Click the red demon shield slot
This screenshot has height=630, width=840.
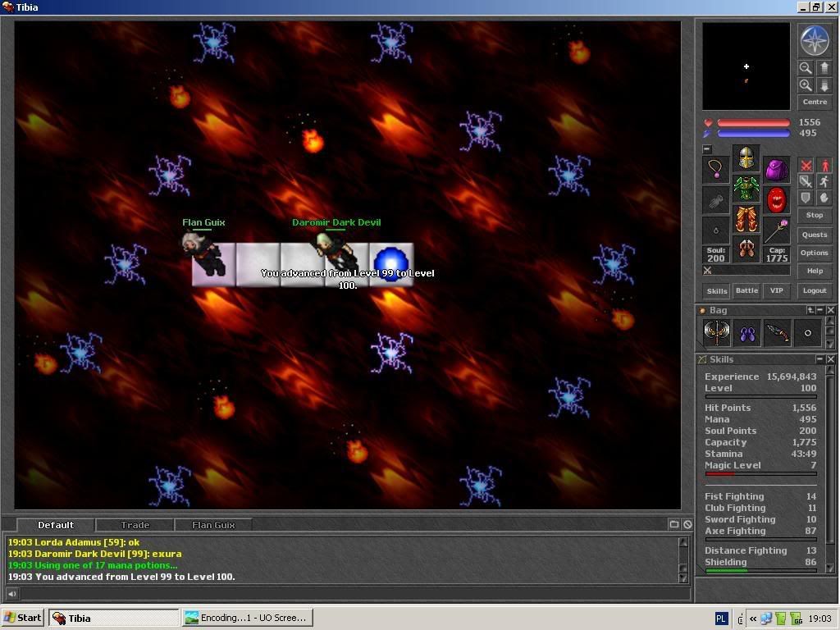tap(776, 200)
